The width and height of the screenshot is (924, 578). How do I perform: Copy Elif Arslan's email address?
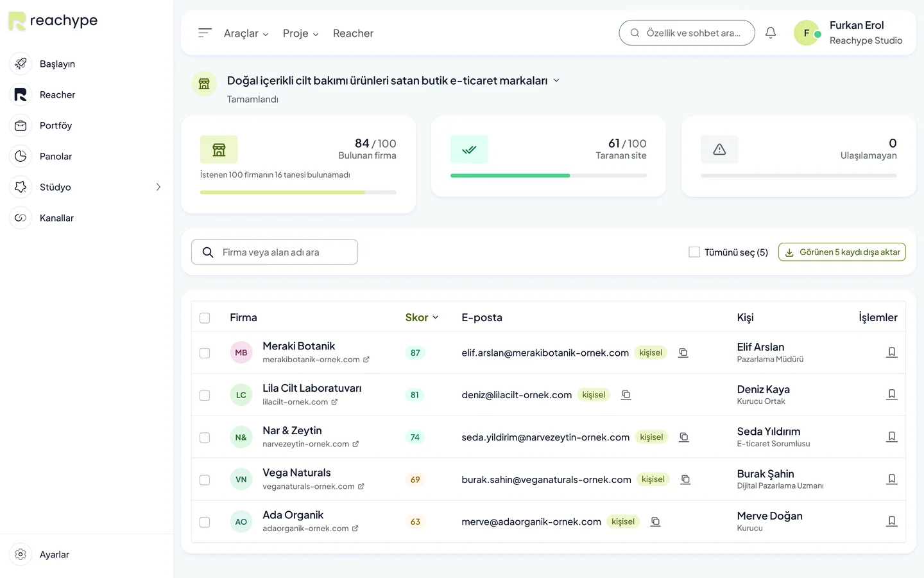pyautogui.click(x=683, y=353)
